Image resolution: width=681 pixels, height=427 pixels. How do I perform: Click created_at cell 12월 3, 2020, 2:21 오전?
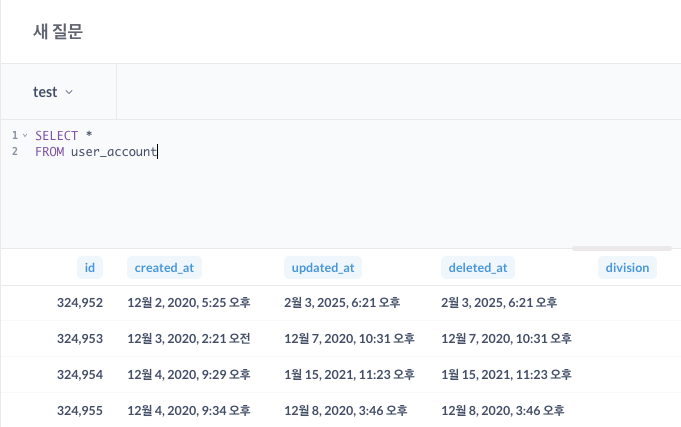[x=189, y=338]
